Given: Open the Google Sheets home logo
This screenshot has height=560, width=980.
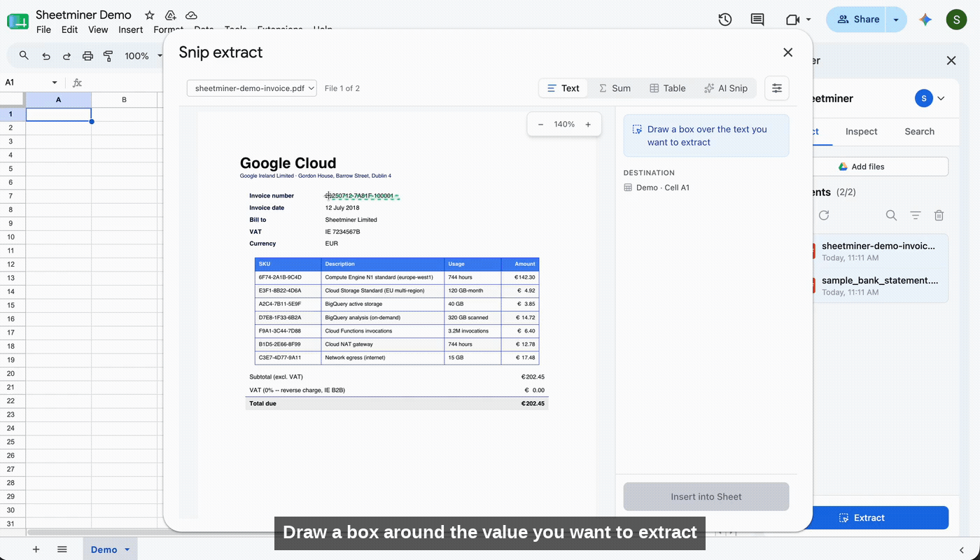Looking at the screenshot, I should pyautogui.click(x=17, y=21).
